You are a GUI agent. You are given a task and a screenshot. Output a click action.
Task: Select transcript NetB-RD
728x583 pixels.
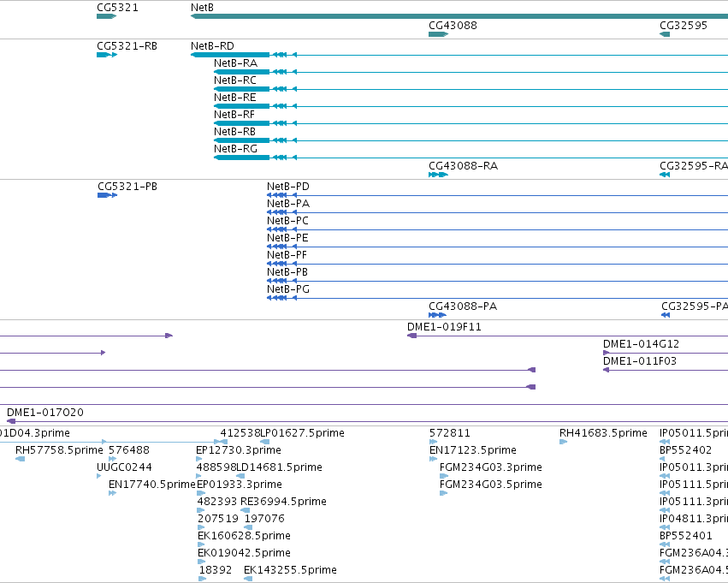click(212, 46)
